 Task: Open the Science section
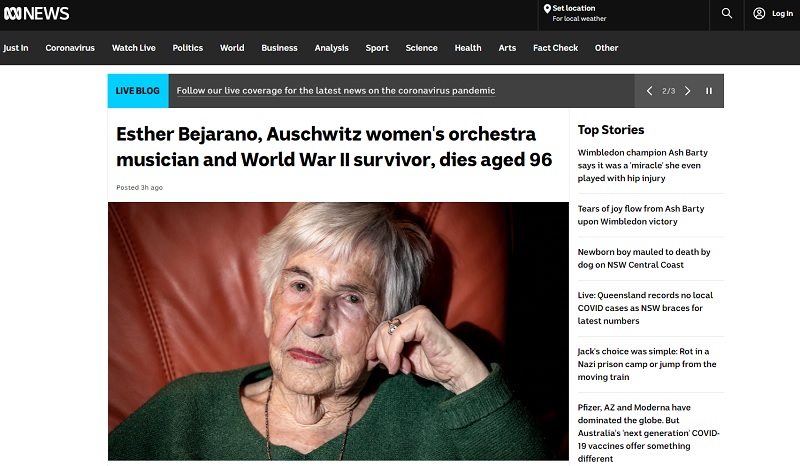(x=421, y=48)
